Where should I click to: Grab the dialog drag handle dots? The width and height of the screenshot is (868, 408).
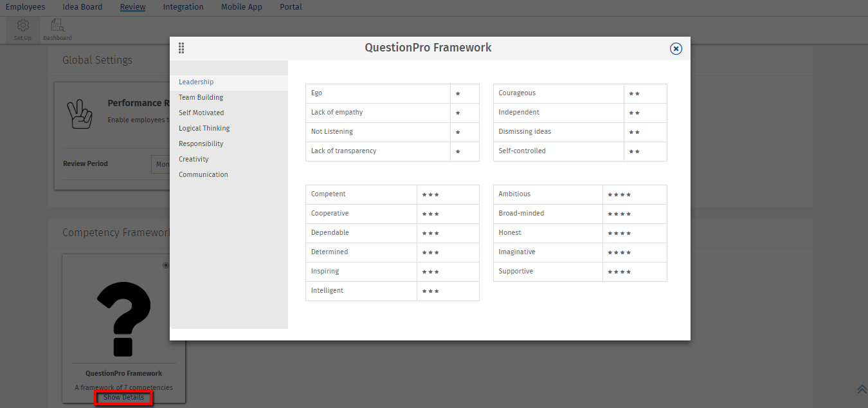(x=181, y=48)
